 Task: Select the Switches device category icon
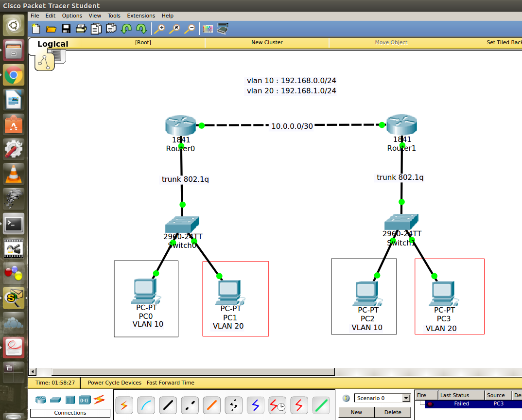click(55, 400)
